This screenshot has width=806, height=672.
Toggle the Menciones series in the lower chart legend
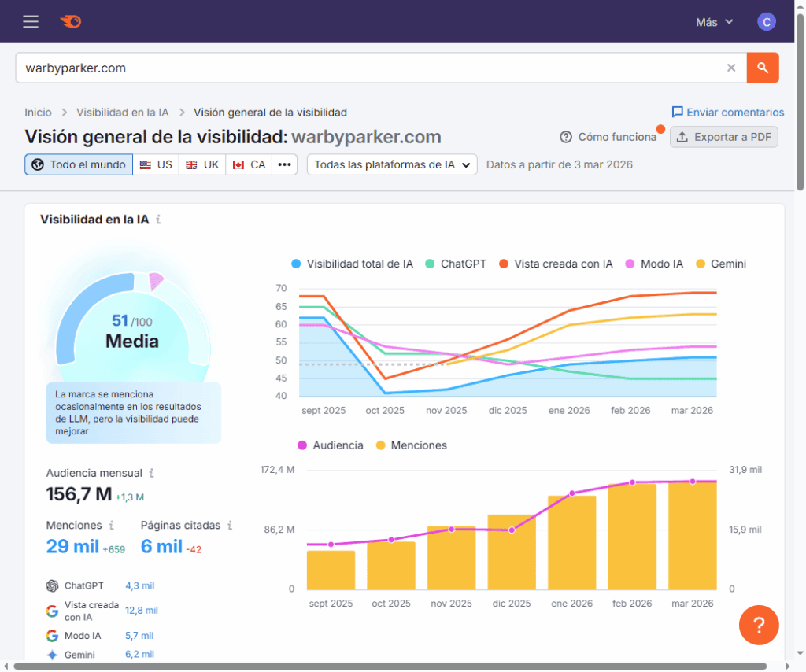(x=410, y=445)
